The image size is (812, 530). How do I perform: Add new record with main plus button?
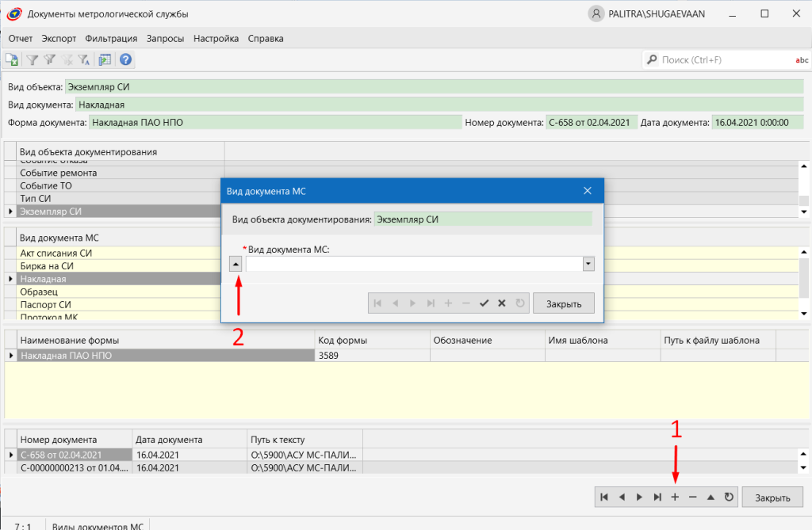pos(675,497)
